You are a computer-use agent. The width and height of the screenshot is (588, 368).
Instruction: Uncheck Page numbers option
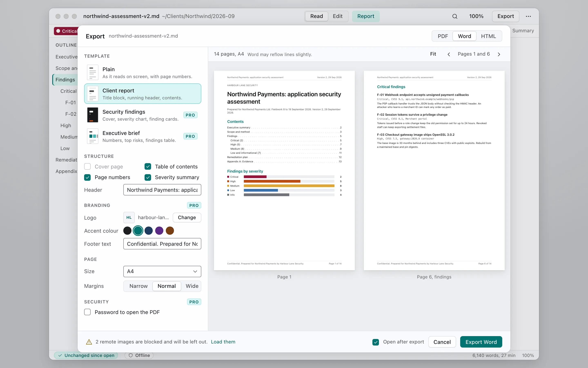87,177
